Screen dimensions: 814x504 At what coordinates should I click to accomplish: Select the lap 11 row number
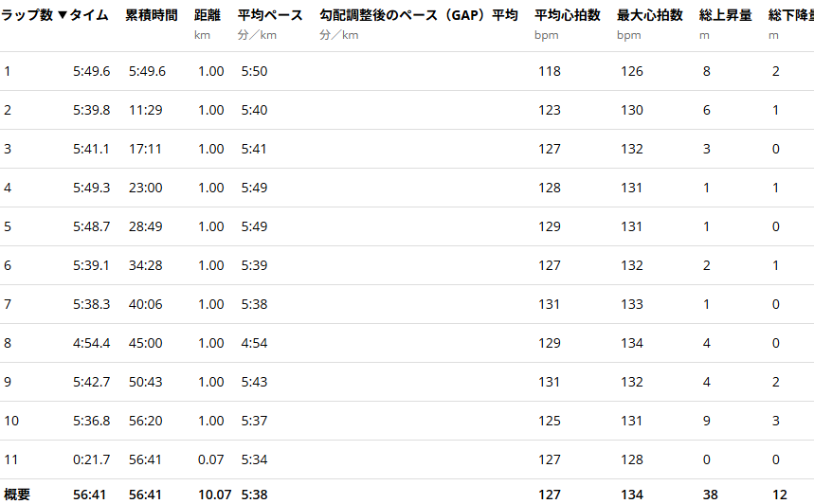[10, 459]
